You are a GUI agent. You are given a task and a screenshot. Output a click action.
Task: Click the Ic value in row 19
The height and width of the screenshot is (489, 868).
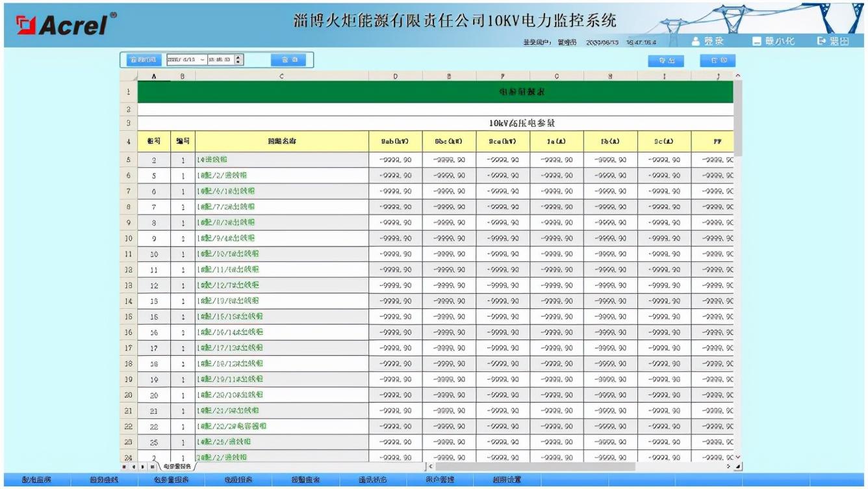click(x=665, y=380)
